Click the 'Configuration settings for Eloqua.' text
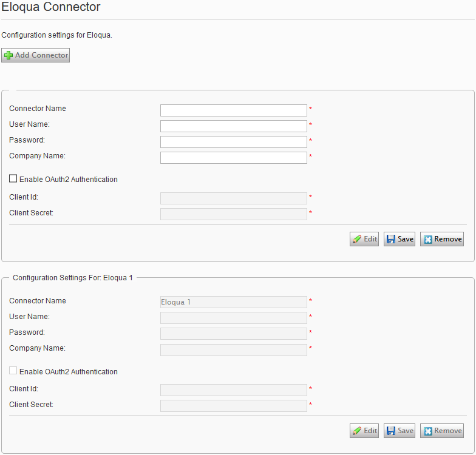This screenshot has width=476, height=455. coord(57,35)
